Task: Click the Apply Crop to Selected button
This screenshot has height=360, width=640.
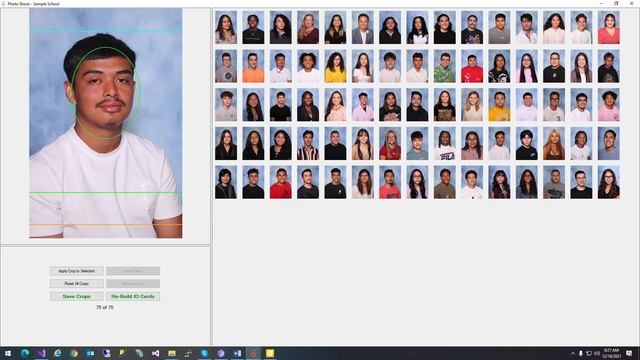Action: [x=77, y=271]
